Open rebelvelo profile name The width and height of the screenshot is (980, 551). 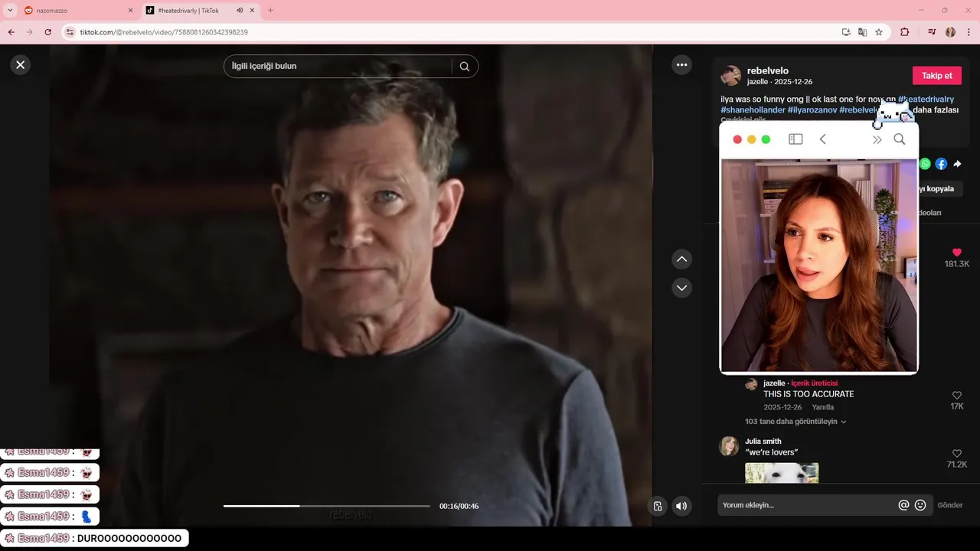coord(768,70)
